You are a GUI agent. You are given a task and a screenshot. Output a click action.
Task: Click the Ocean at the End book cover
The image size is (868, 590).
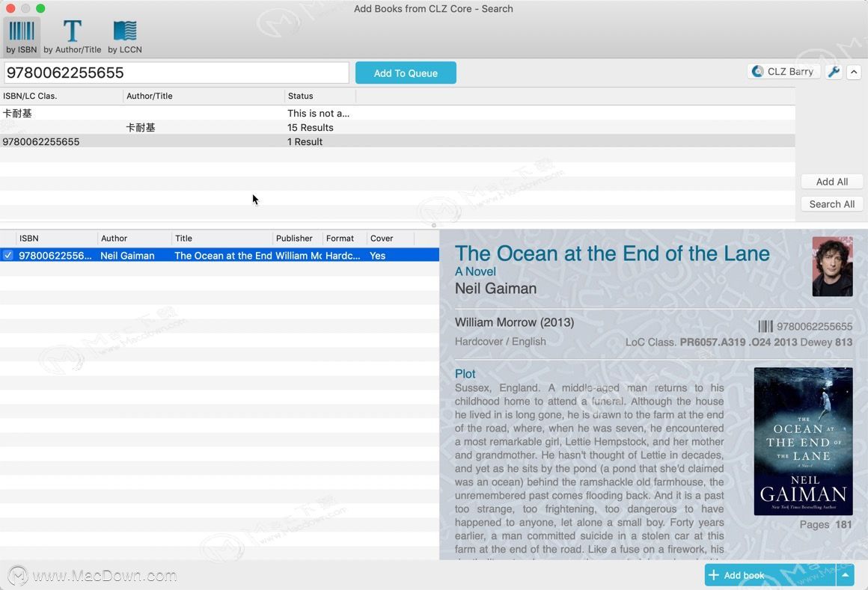point(803,441)
